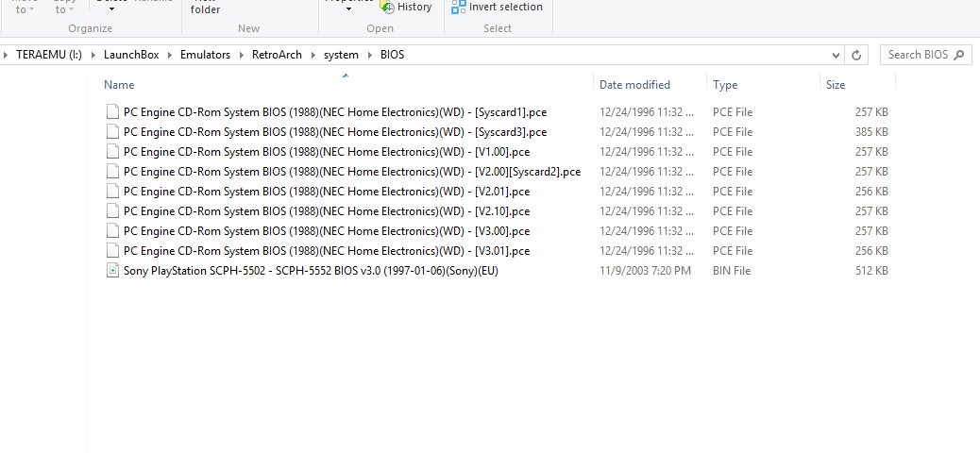Screen dimensions: 980x453
Task: Go to the LaunchBox folder in the breadcrumb
Action: coord(131,55)
